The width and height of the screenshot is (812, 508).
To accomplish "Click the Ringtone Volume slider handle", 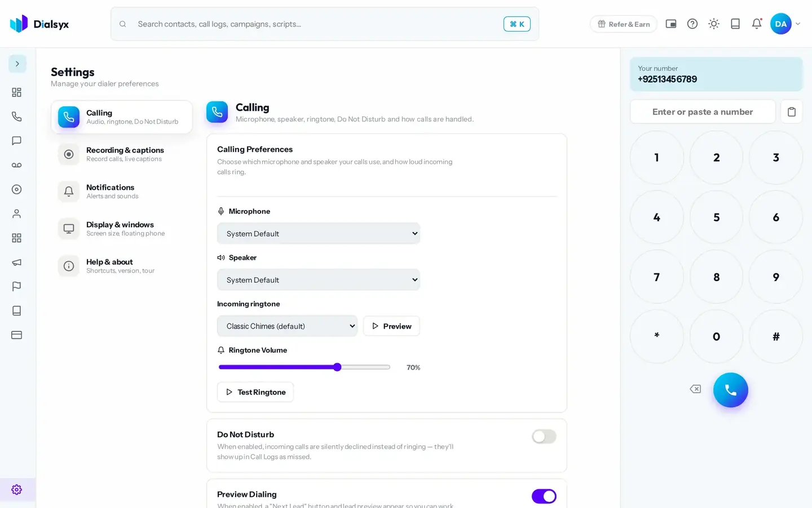I will coord(337,367).
